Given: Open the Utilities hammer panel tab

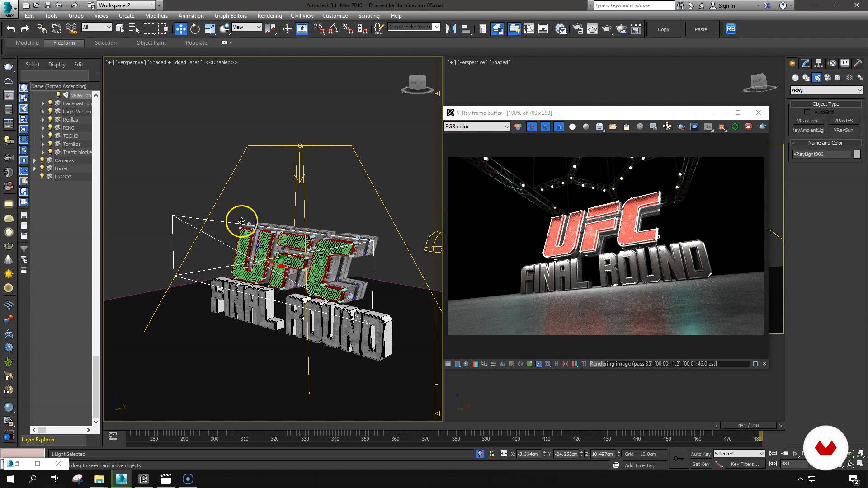Looking at the screenshot, I should 858,63.
